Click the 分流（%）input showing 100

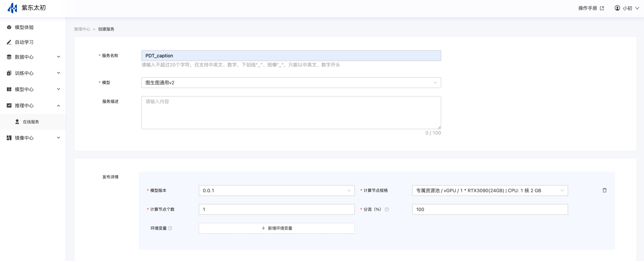tap(490, 209)
